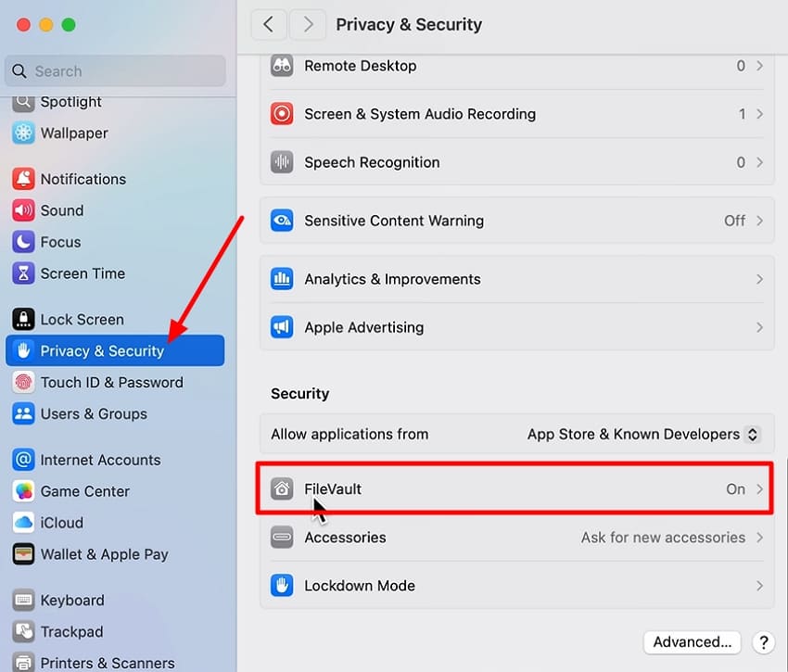The height and width of the screenshot is (672, 788).
Task: Select the FileVault lock icon
Action: pyautogui.click(x=282, y=488)
